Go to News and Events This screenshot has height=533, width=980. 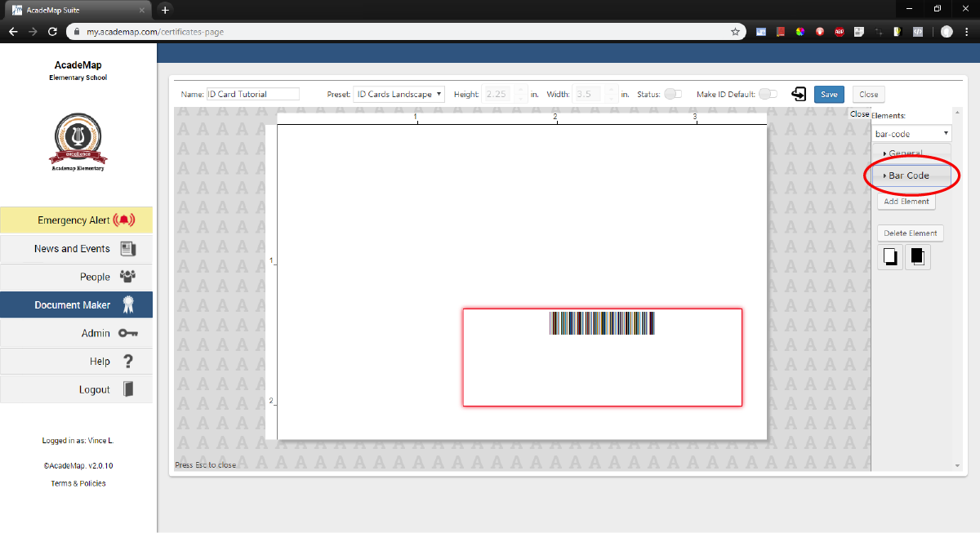coord(76,249)
